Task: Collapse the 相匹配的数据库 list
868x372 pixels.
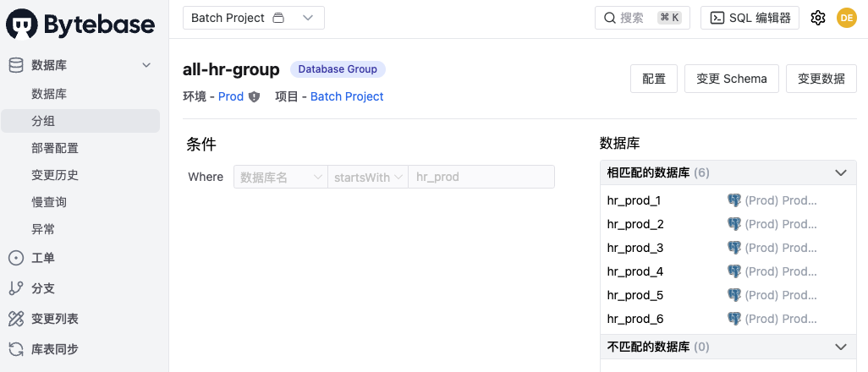Action: coord(840,172)
